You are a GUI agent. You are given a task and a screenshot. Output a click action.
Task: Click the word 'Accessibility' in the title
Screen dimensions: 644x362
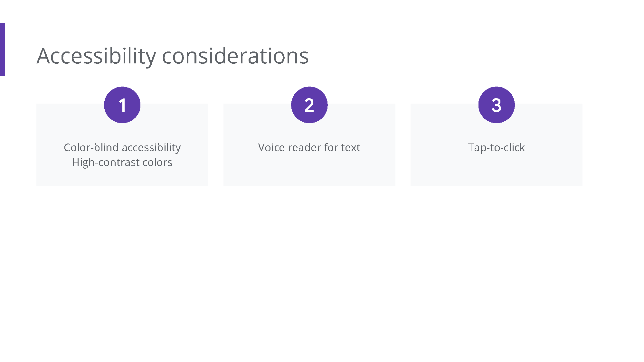[x=96, y=56]
